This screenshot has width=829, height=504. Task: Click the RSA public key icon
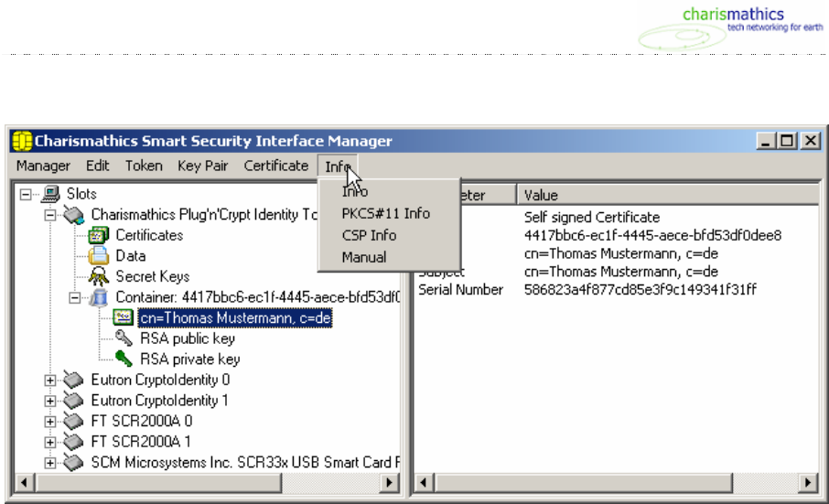pos(124,338)
